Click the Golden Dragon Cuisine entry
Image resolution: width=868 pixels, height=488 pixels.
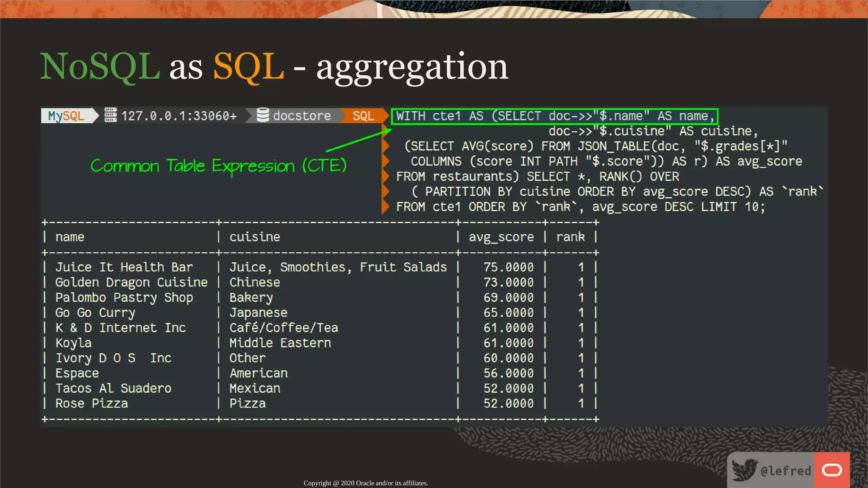[x=131, y=283]
